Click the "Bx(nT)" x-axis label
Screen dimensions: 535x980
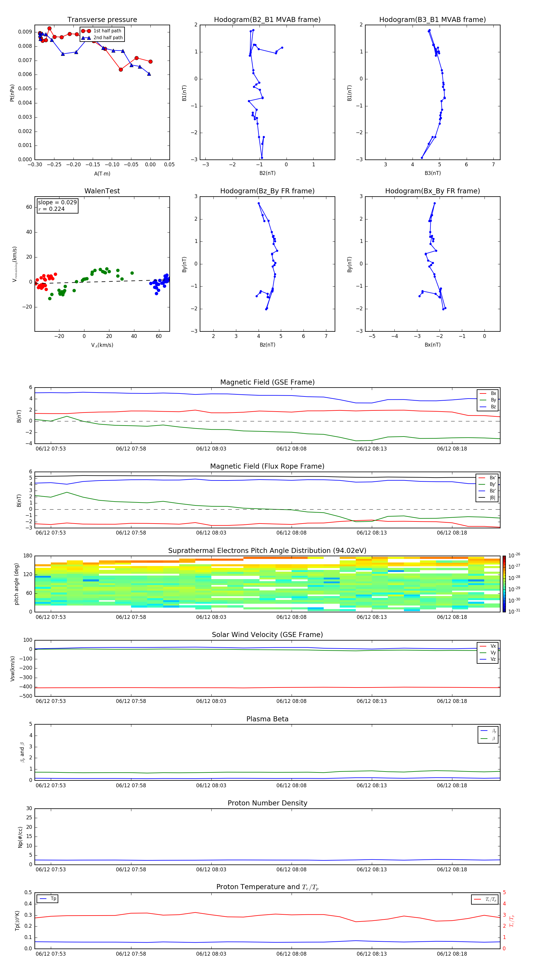432,345
